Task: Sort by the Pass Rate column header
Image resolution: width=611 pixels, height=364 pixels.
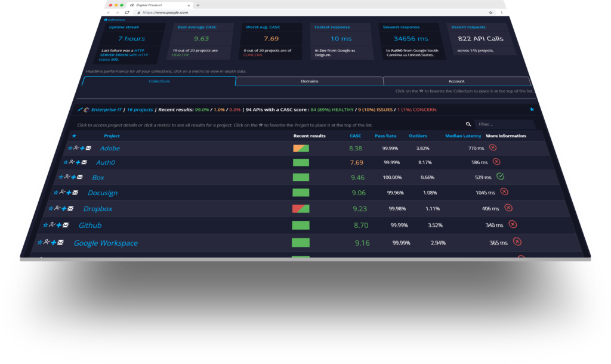Action: coord(385,136)
